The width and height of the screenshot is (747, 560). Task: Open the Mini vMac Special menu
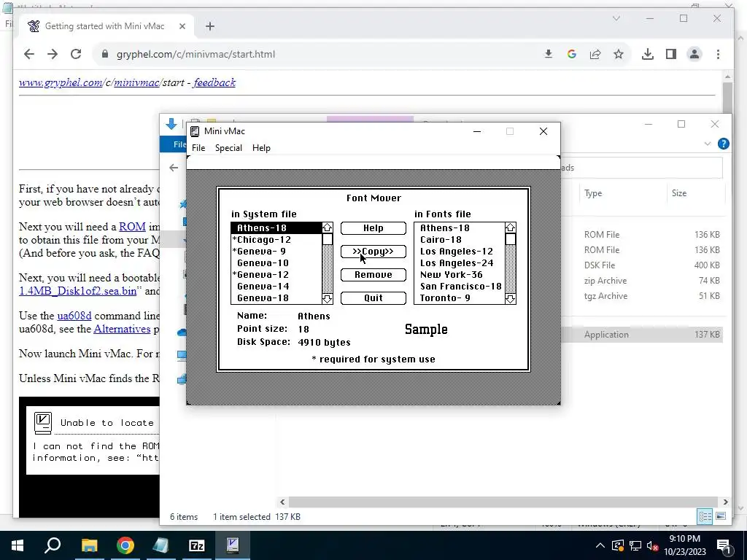click(x=228, y=148)
